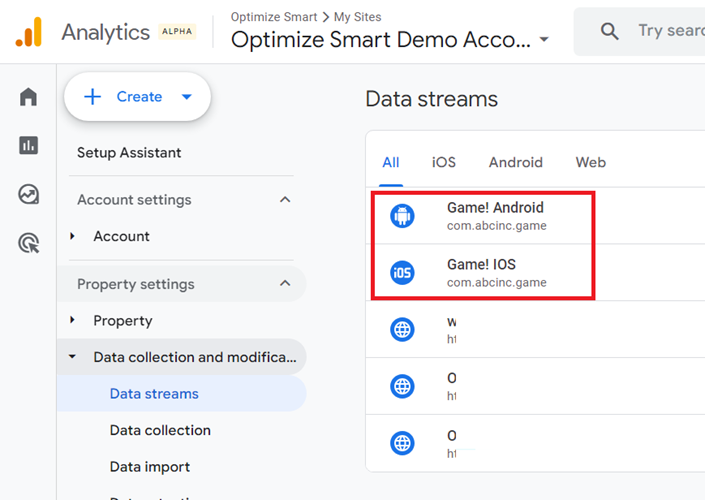Collapse the Property settings section
This screenshot has width=705, height=500.
pos(285,283)
